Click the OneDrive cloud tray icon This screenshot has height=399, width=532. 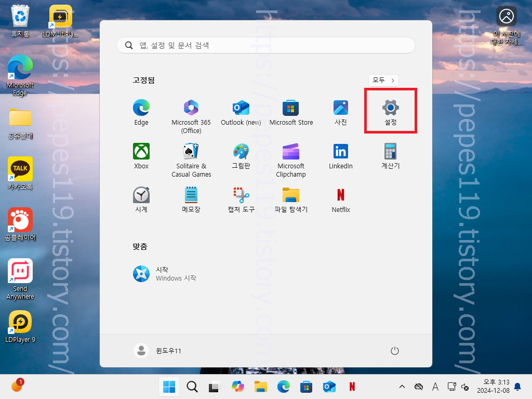[419, 387]
